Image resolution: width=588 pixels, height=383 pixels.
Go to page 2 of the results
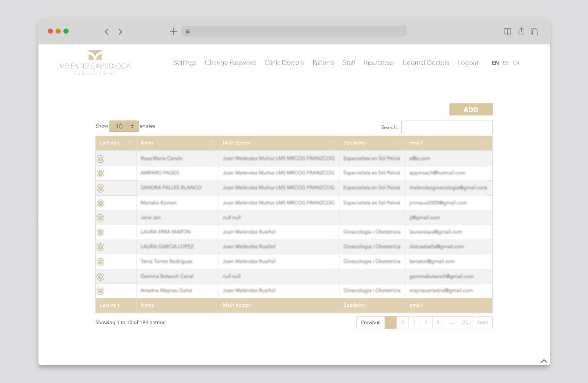pos(402,322)
